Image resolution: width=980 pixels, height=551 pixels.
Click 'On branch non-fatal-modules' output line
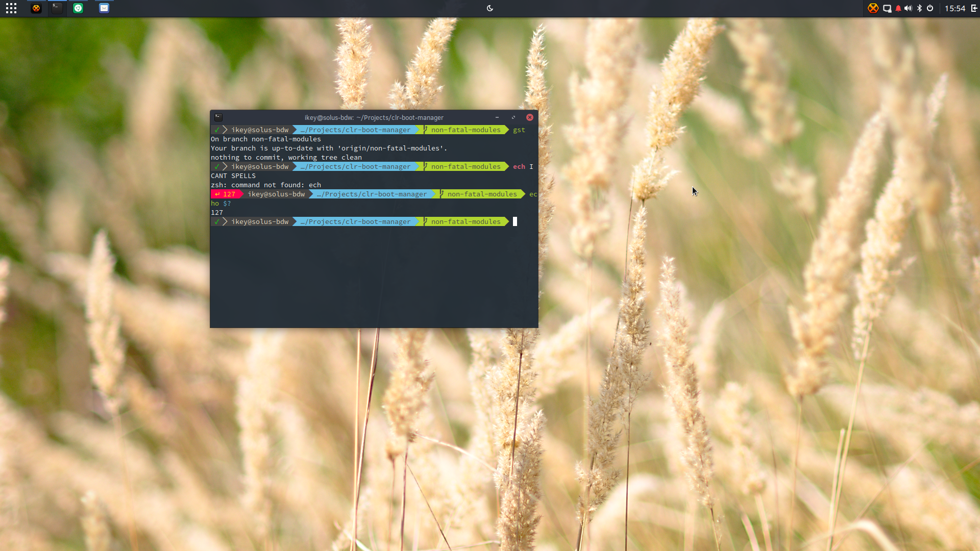tap(266, 139)
